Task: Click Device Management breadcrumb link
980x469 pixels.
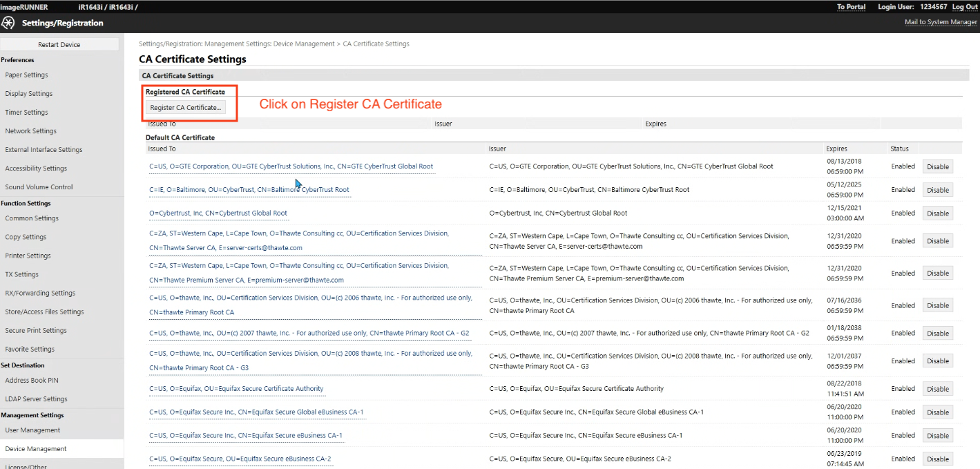Action: (304, 44)
